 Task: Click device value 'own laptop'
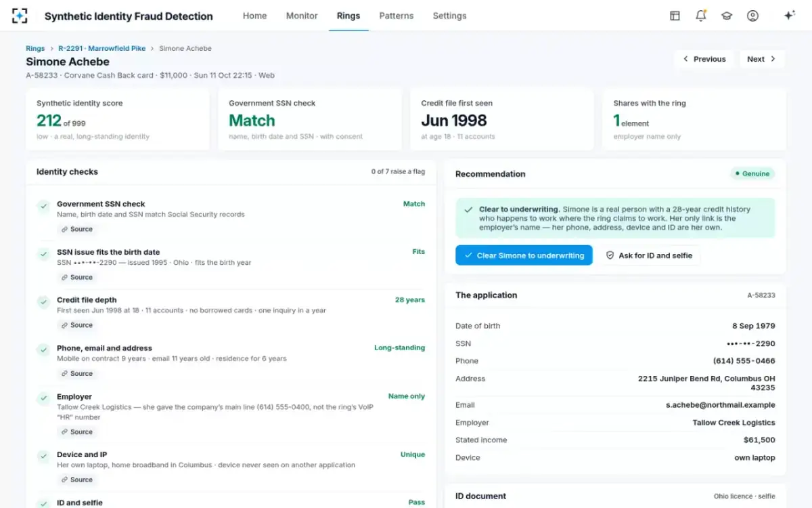(754, 458)
